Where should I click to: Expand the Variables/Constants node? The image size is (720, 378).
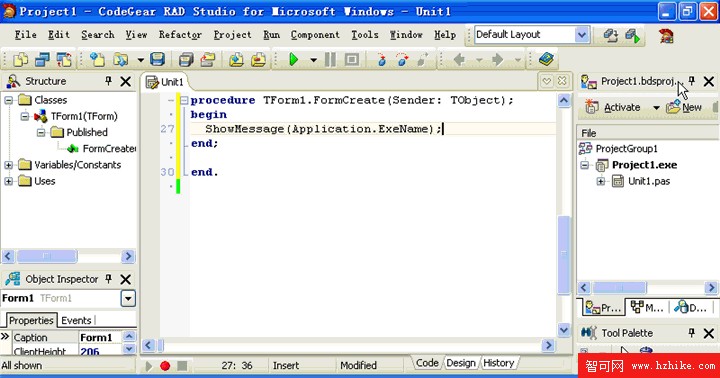coord(9,165)
